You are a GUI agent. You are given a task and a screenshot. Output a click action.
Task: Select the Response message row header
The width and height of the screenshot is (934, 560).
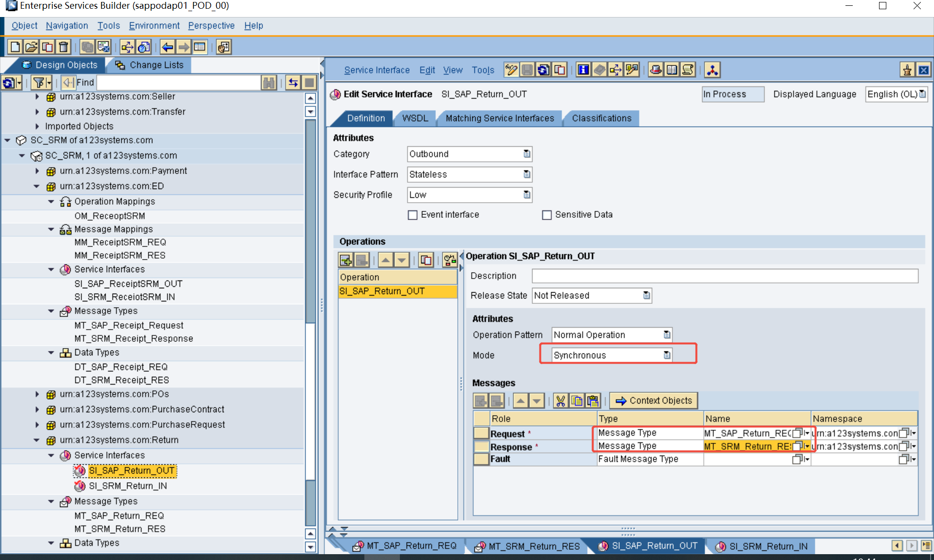[481, 446]
